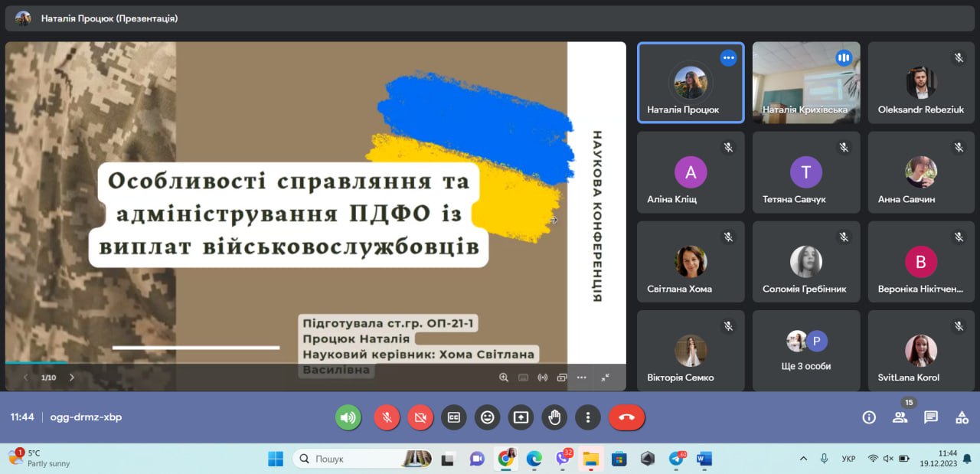This screenshot has height=474, width=980.
Task: Open the activities panel
Action: [x=961, y=417]
